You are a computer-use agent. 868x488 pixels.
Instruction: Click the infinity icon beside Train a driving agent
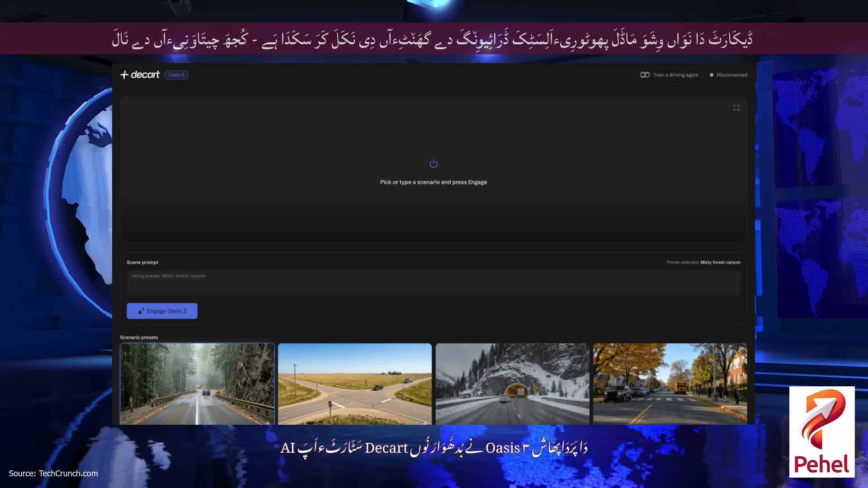coord(645,75)
